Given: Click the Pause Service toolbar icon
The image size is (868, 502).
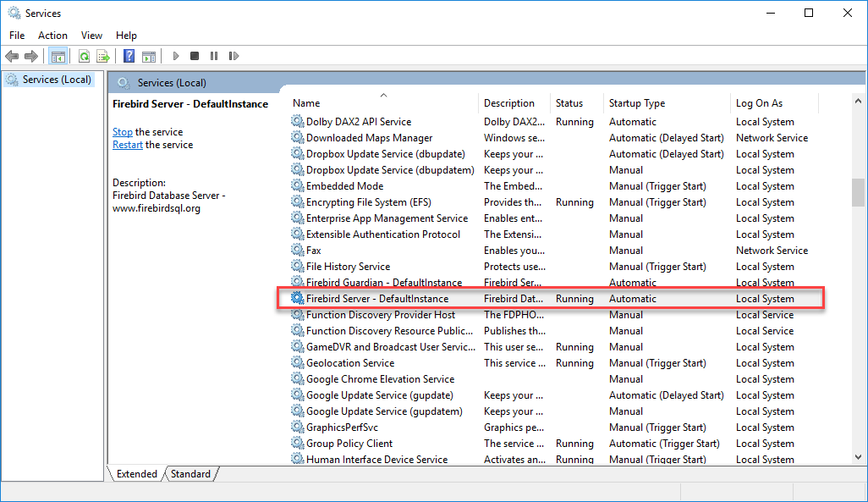Looking at the screenshot, I should point(213,56).
